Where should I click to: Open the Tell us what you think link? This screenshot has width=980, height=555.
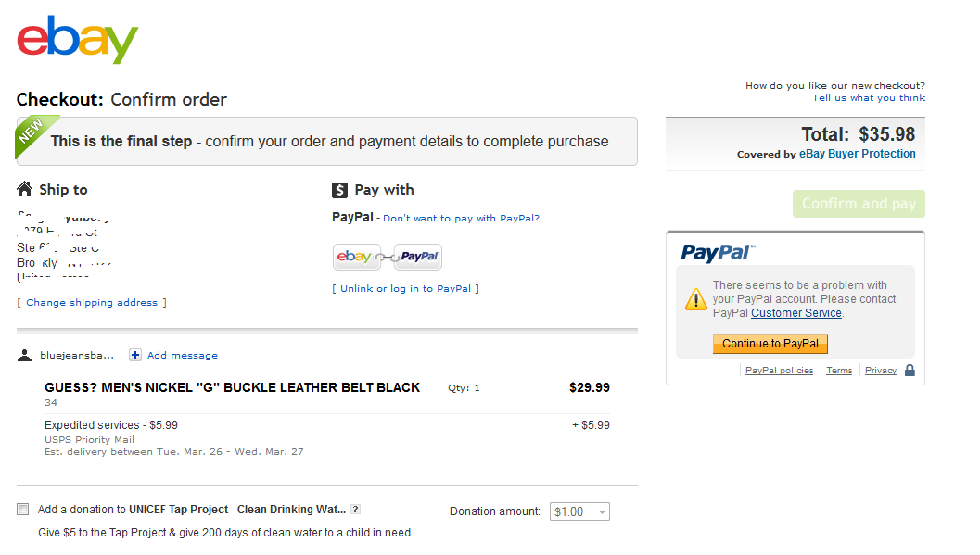point(868,98)
